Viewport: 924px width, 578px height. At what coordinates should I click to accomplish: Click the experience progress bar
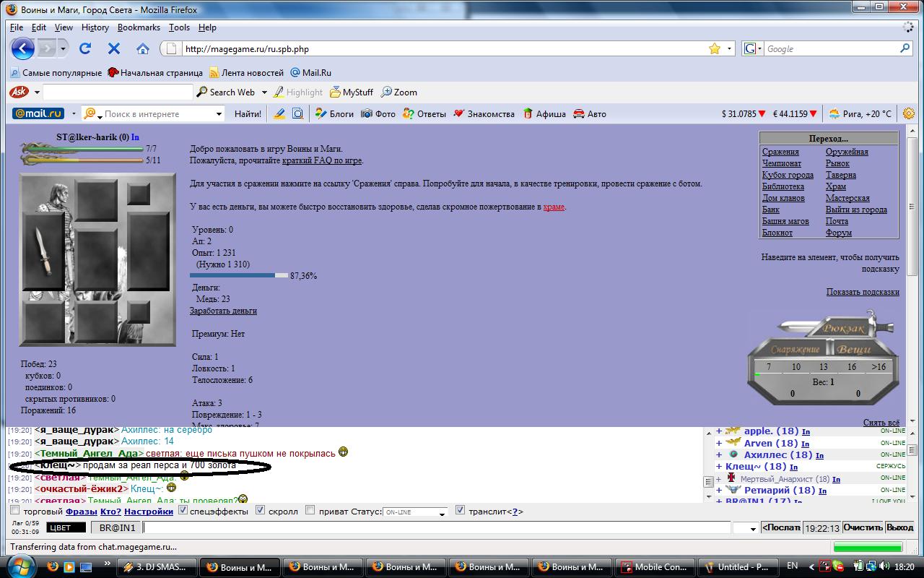239,275
